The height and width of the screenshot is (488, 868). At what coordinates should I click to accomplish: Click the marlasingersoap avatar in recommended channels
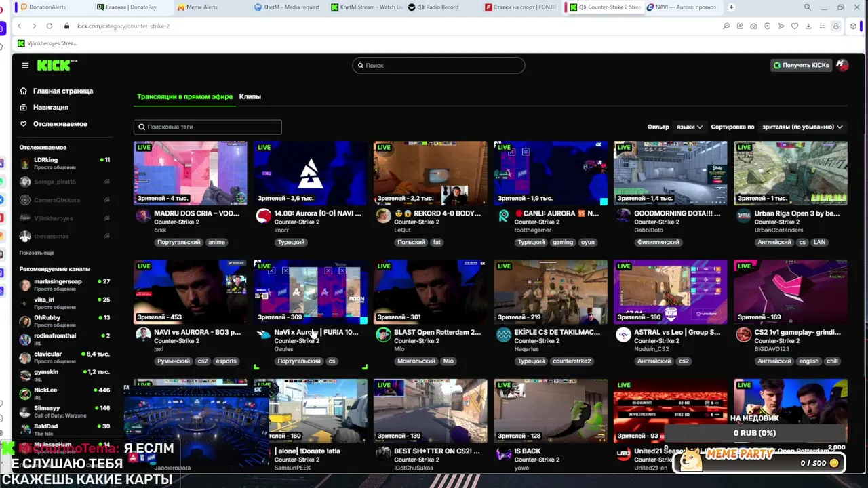click(25, 285)
